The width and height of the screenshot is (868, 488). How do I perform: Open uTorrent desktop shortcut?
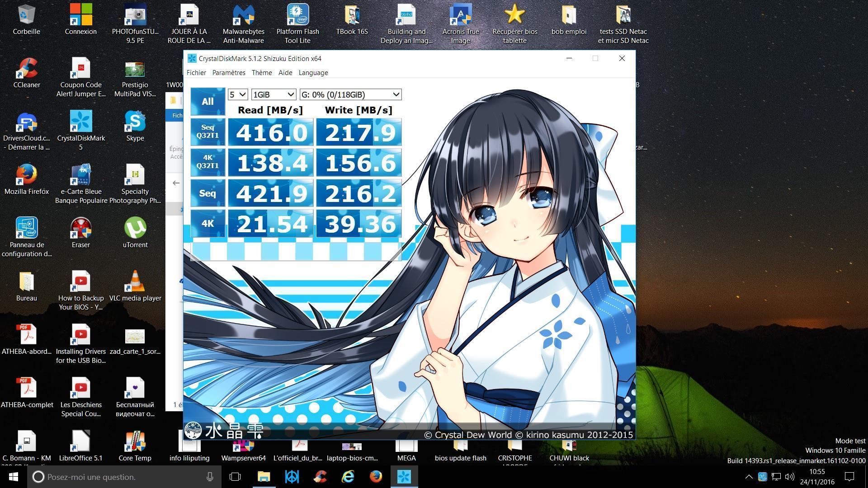(x=135, y=229)
